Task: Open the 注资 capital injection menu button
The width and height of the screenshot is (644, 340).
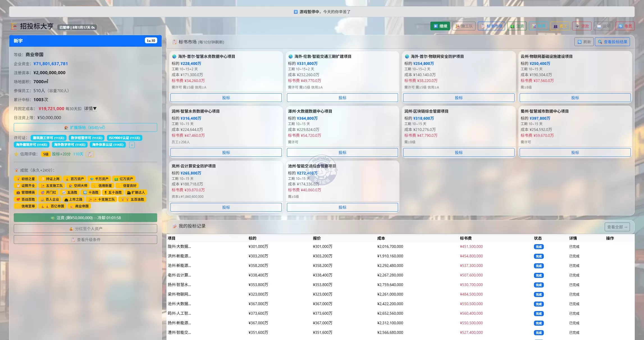Action: coord(517,26)
